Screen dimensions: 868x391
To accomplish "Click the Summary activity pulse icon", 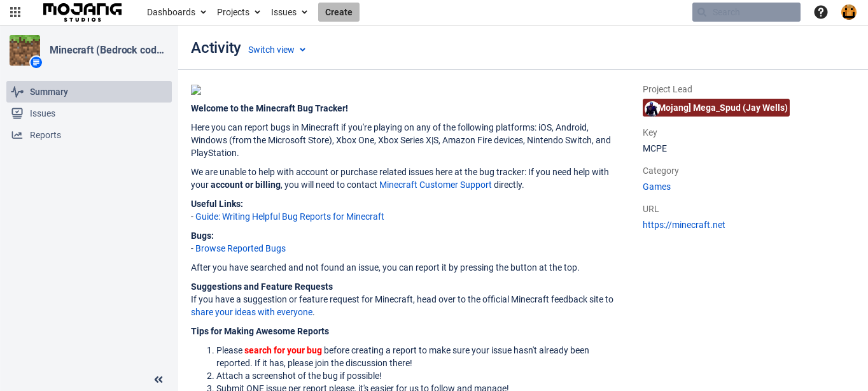I will pos(17,92).
